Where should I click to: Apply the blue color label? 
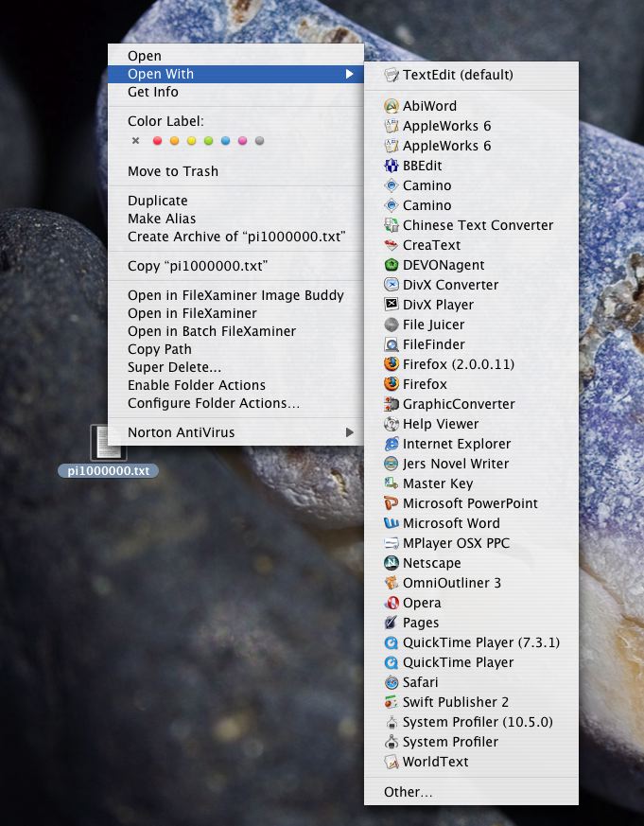[225, 141]
